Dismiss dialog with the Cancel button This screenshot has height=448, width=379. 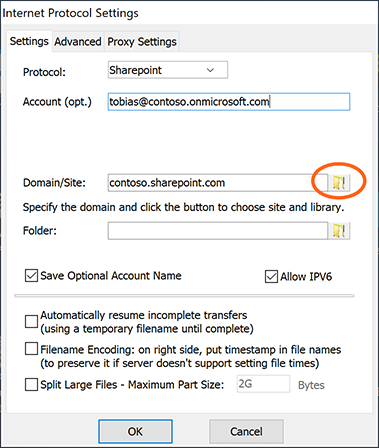246,431
